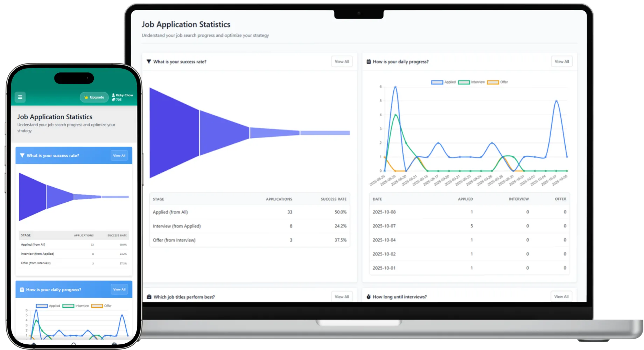Screen dimensions: 644x350
Task: Click the calendar icon on daily progress card
Action: pos(368,62)
